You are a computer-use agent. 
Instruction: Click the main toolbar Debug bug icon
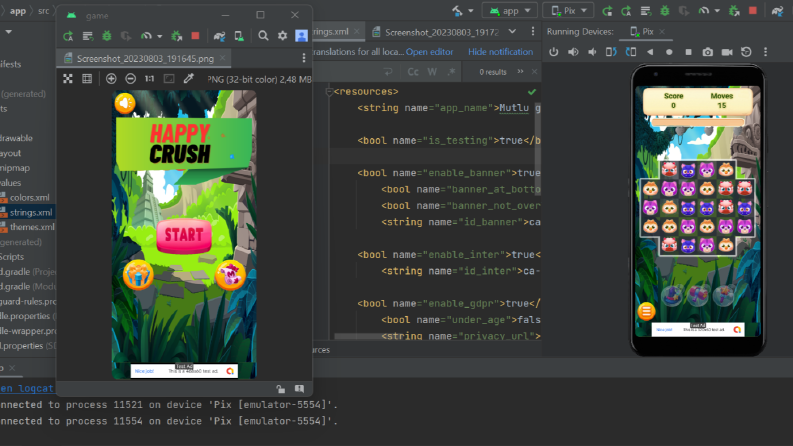coord(665,11)
